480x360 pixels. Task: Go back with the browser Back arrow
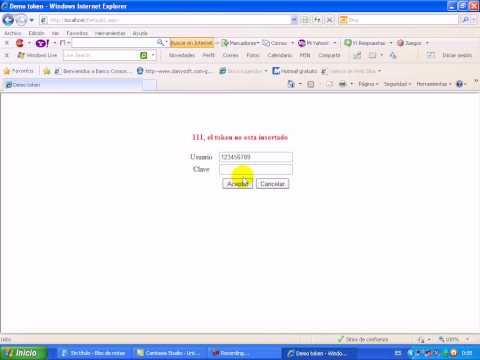(8, 20)
